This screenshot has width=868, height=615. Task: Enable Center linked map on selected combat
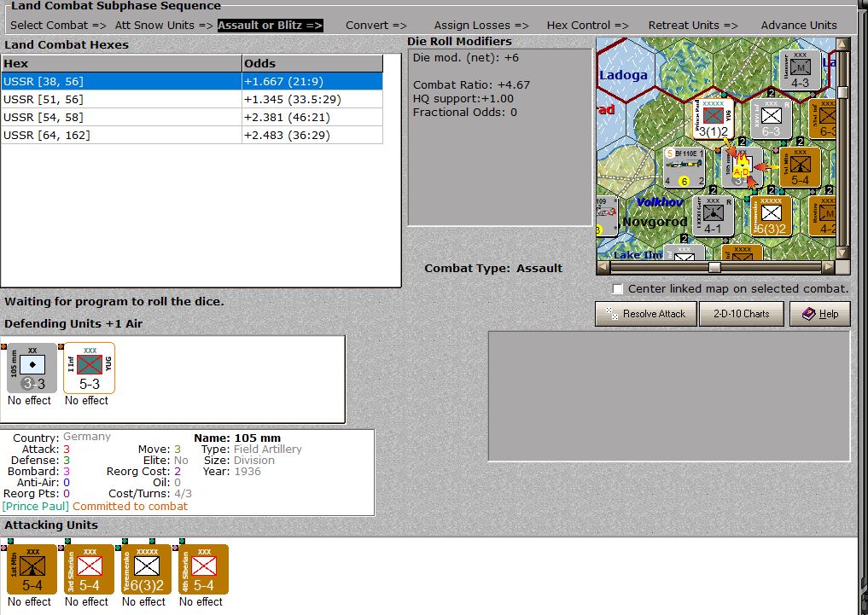pyautogui.click(x=618, y=288)
